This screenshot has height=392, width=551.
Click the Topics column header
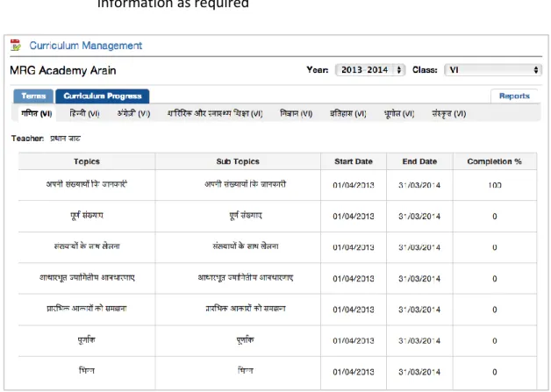(87, 161)
